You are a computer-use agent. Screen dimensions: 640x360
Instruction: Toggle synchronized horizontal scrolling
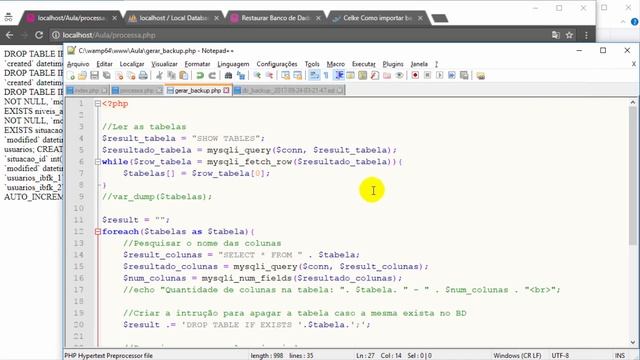[x=298, y=76]
